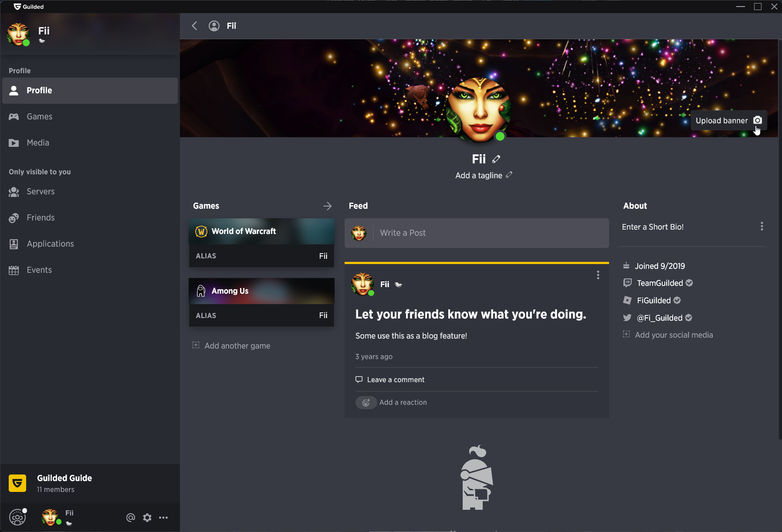Click verified badge next to @Fi_Guilded
Viewport: 782px width, 532px height.
(x=688, y=318)
